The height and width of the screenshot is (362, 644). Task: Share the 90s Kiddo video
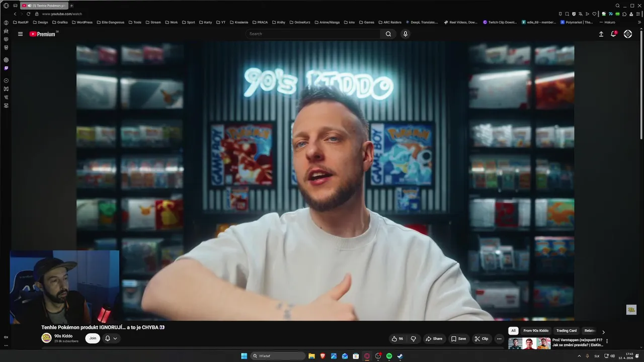pos(434,339)
